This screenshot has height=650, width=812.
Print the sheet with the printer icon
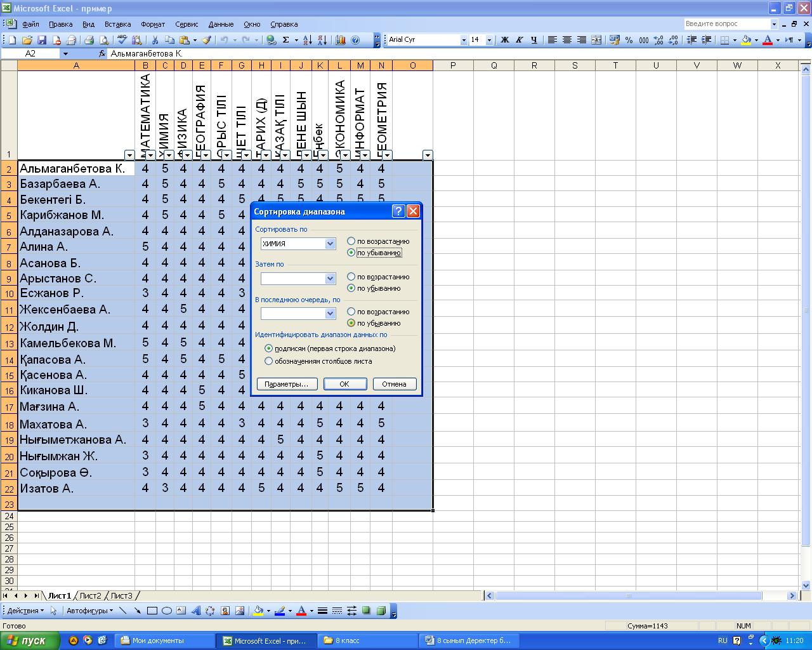tap(89, 40)
